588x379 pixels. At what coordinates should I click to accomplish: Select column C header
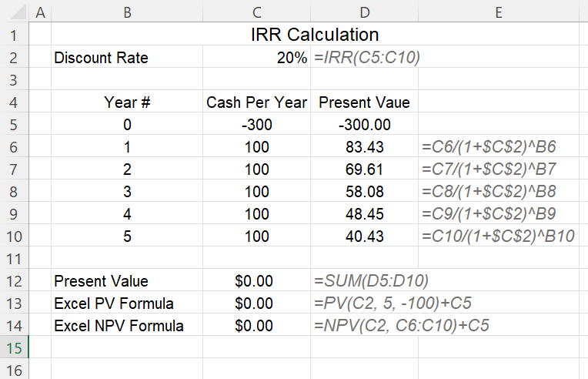[257, 12]
